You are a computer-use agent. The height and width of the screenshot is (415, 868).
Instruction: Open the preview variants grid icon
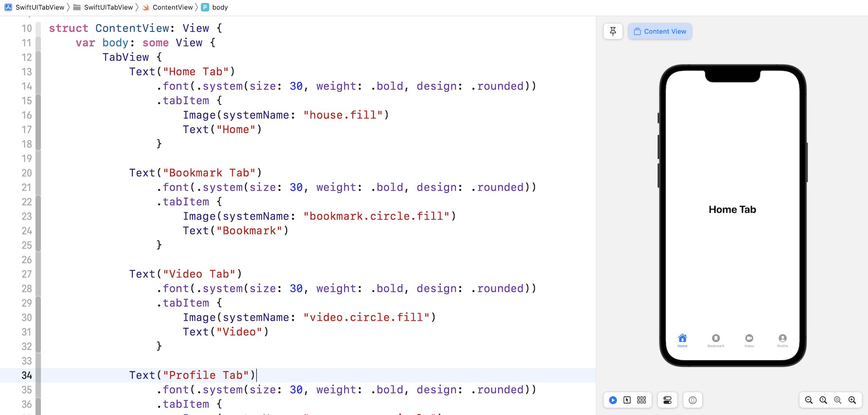642,400
